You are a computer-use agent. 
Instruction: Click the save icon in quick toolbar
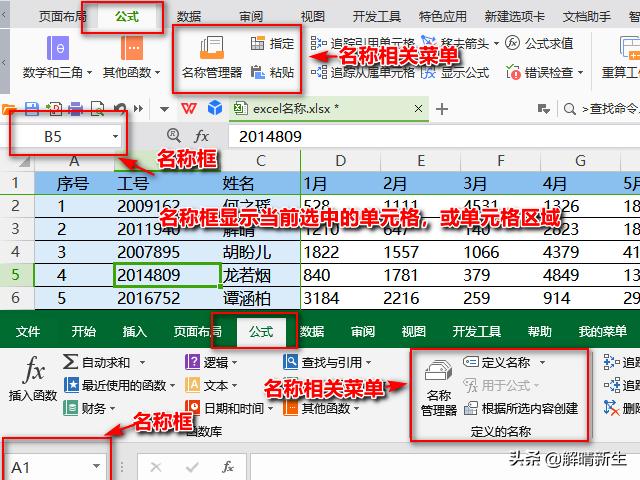pyautogui.click(x=32, y=109)
